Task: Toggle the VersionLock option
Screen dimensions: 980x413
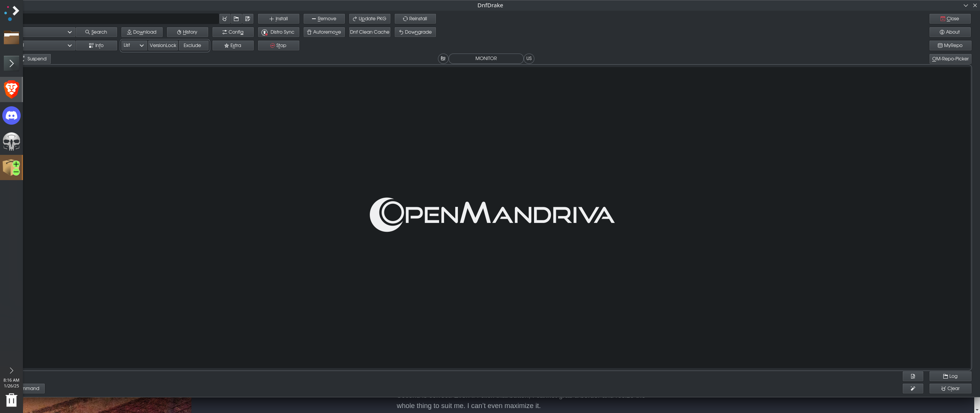Action: pyautogui.click(x=163, y=46)
